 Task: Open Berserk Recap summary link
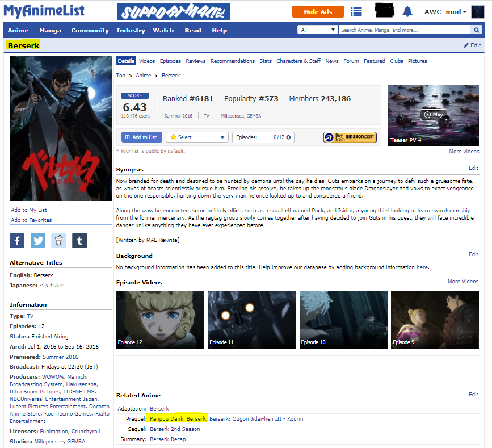coord(167,439)
